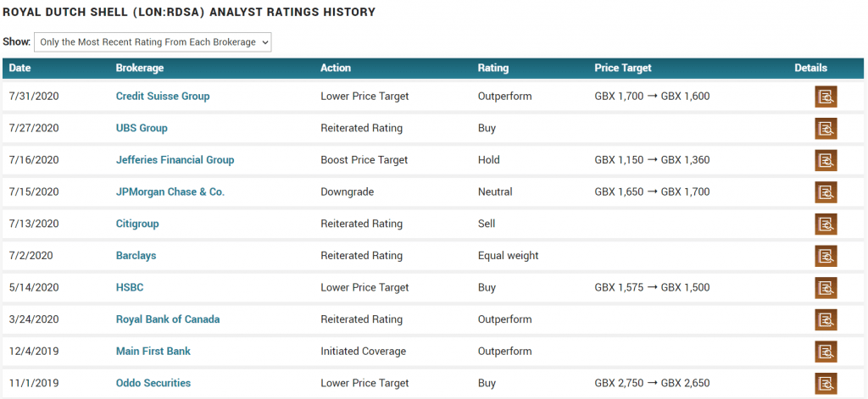Click the Boost Price Target action cell
The height and width of the screenshot is (399, 868).
tap(364, 160)
